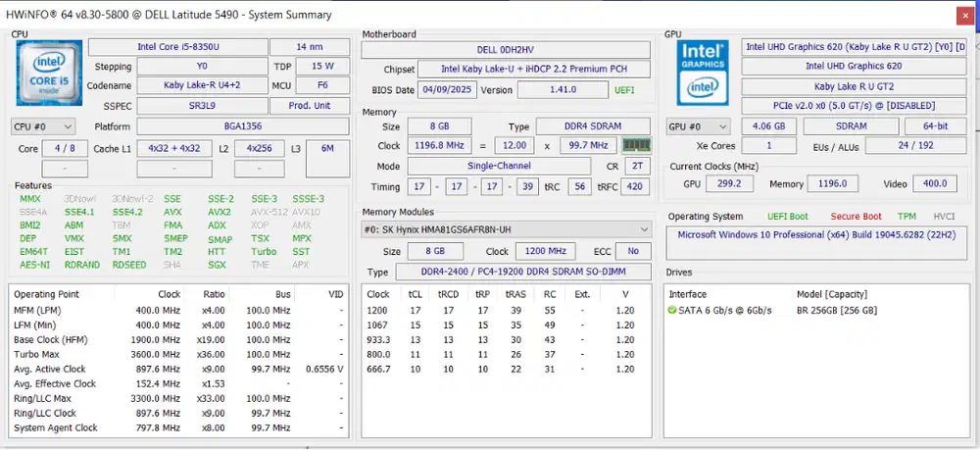Open the CPU #0 selector dropdown
The height and width of the screenshot is (450, 980).
pos(43,126)
